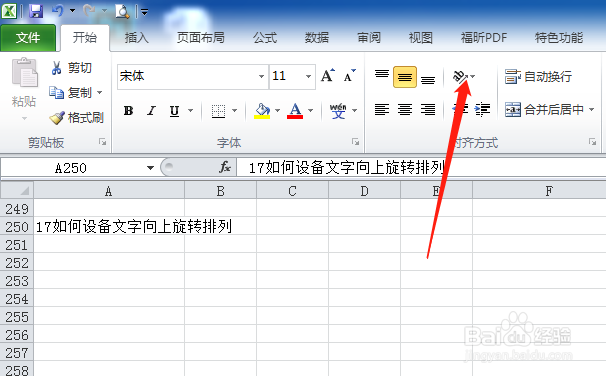Image resolution: width=606 pixels, height=376 pixels.
Task: Toggle Italic formatting
Action: 152,111
